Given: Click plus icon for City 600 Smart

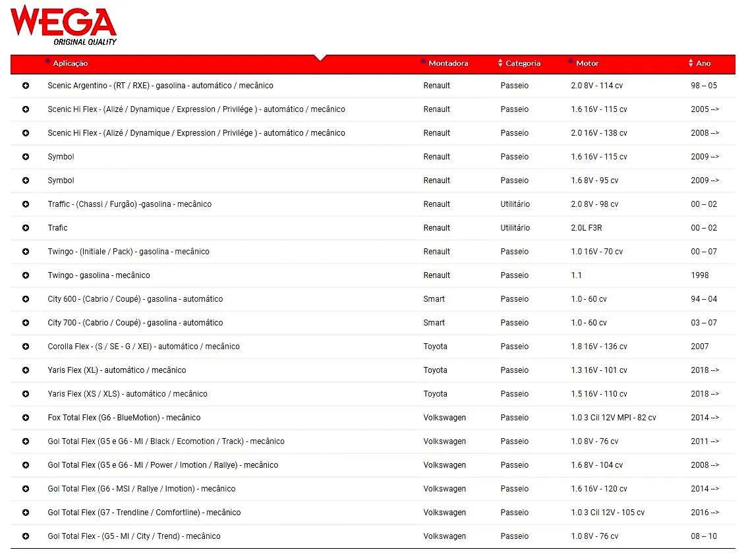Looking at the screenshot, I should coord(26,299).
